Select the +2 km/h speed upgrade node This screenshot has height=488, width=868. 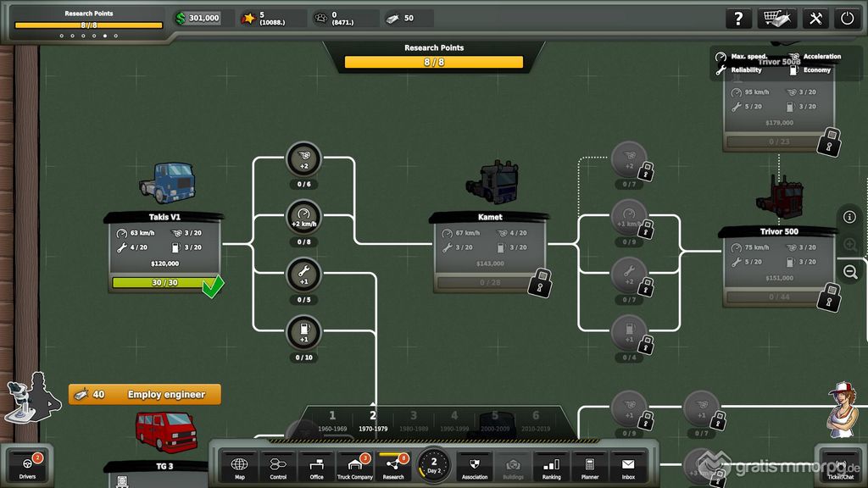pyautogui.click(x=303, y=217)
